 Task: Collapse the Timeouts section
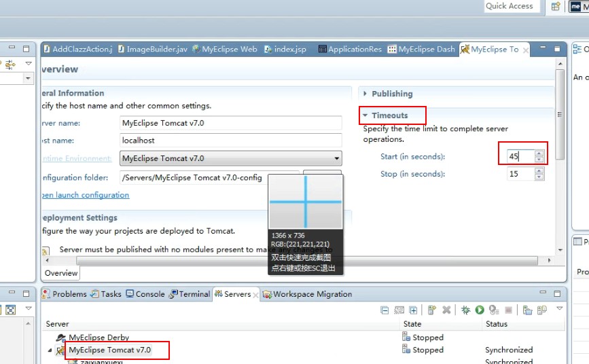[x=365, y=115]
